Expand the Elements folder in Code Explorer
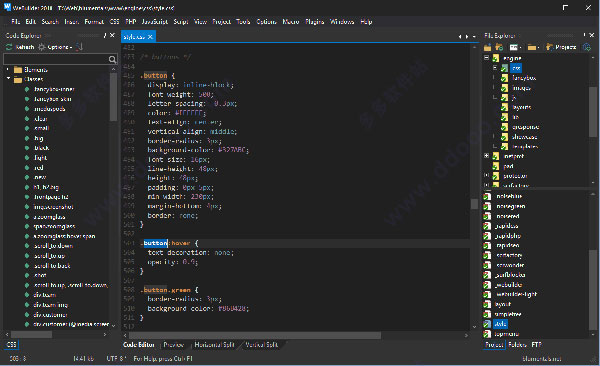 pos(8,70)
